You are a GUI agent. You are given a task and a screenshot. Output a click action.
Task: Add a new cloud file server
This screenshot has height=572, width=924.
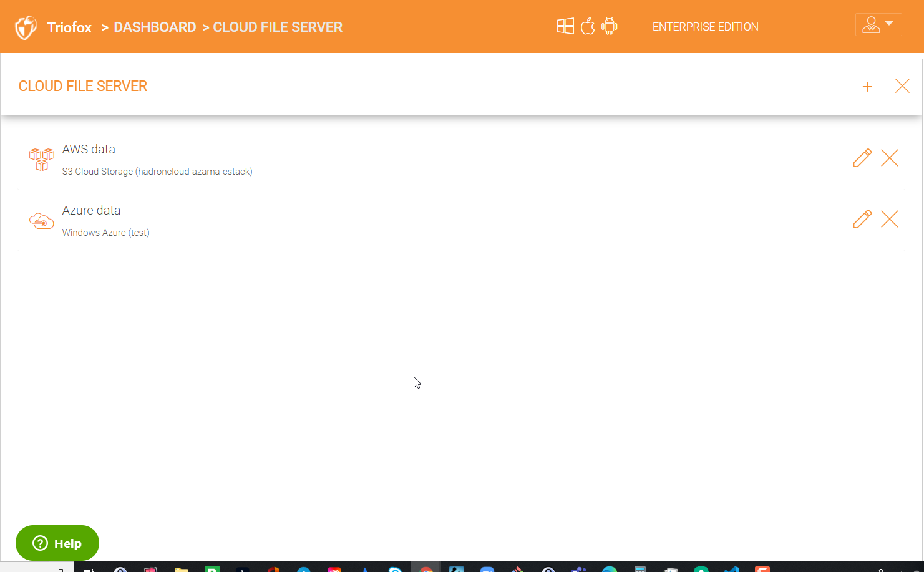[867, 87]
